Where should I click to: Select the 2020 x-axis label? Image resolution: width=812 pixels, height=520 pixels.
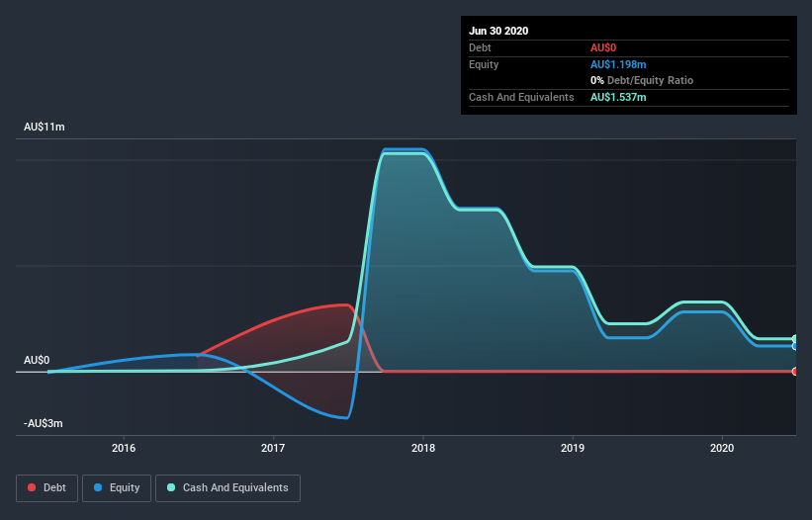tap(722, 448)
